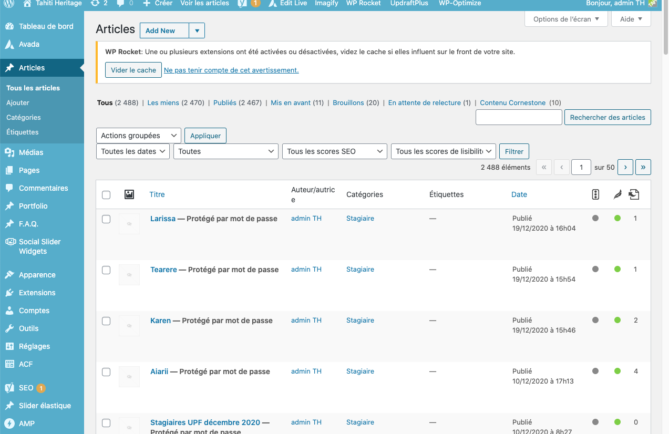
Task: Click the Médias sidebar icon
Action: click(x=9, y=152)
